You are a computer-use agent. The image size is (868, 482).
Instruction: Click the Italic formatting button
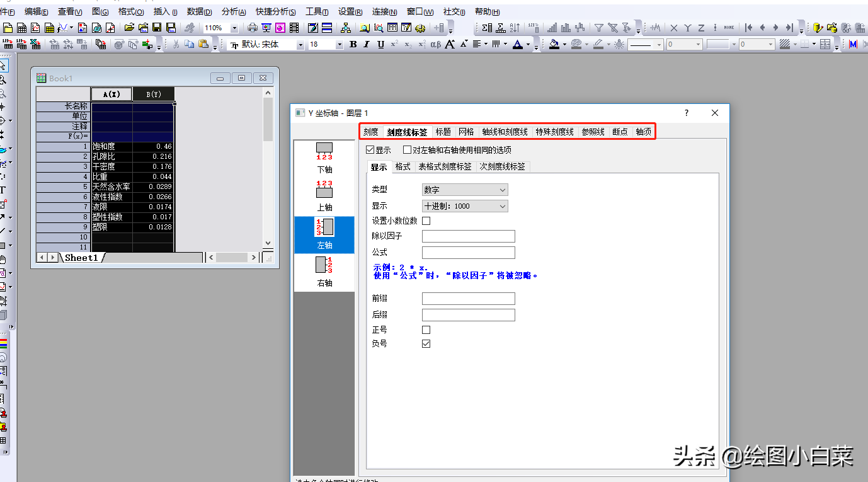[366, 44]
